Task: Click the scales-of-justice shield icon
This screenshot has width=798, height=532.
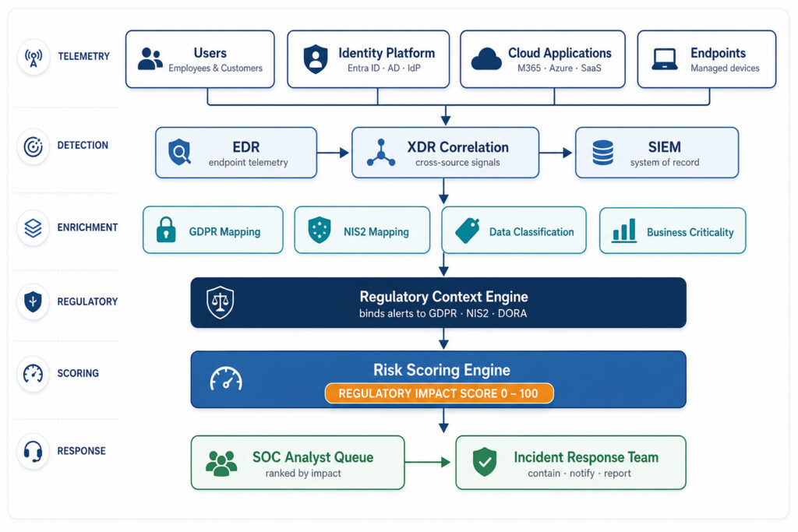Action: [x=221, y=303]
